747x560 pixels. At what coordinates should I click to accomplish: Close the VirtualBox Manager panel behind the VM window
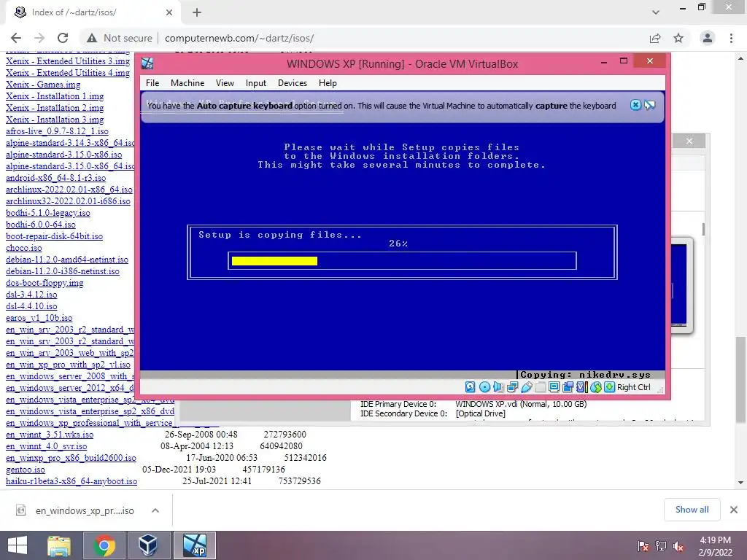(689, 141)
